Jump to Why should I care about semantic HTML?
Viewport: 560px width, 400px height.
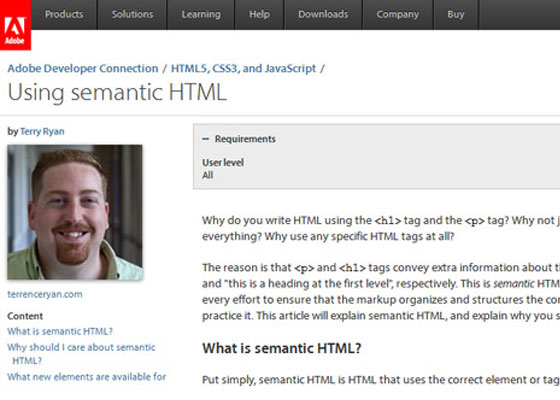click(81, 354)
